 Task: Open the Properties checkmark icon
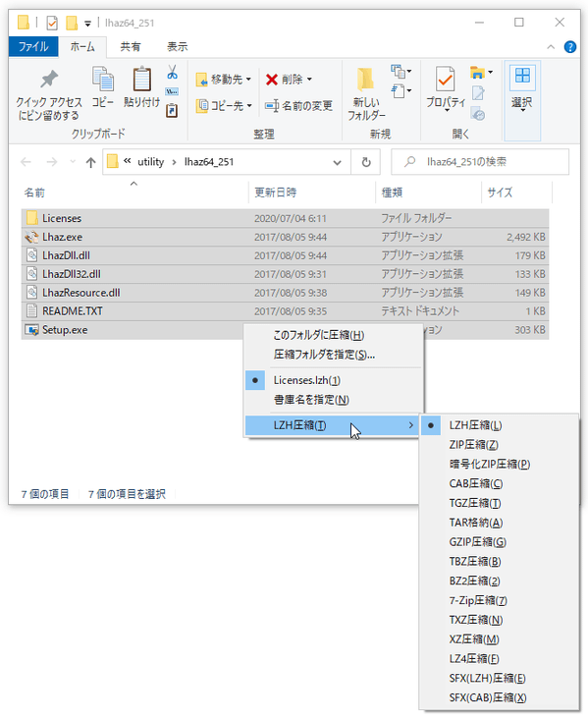[x=446, y=79]
